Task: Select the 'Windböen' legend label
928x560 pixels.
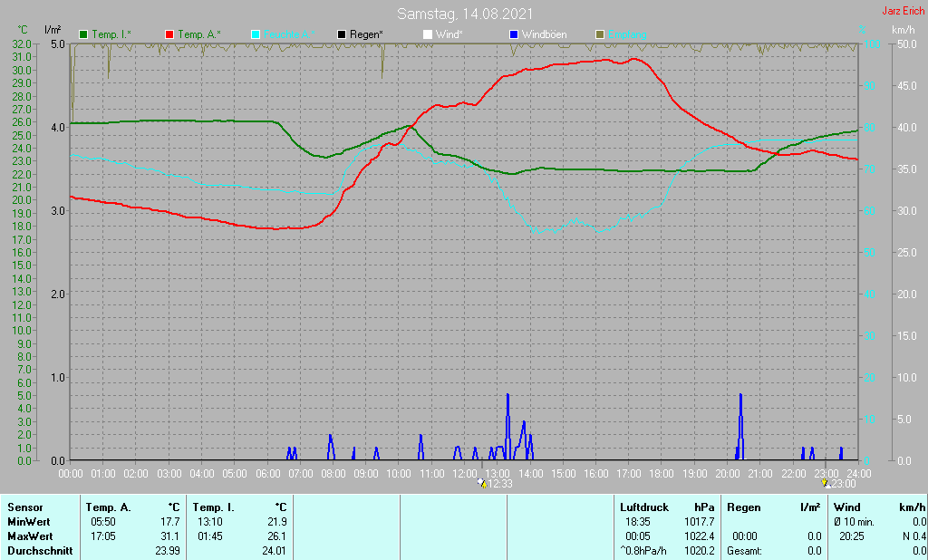Action: point(544,35)
